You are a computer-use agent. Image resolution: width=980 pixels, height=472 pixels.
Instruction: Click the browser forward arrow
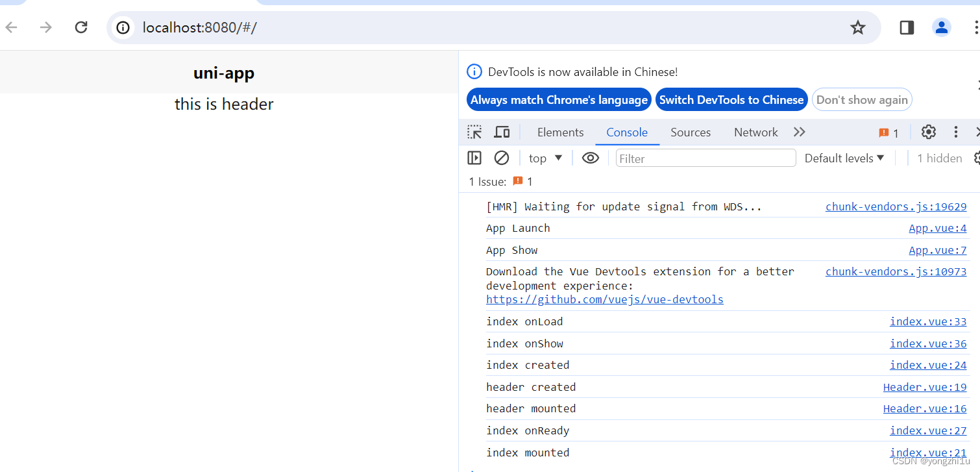(45, 27)
